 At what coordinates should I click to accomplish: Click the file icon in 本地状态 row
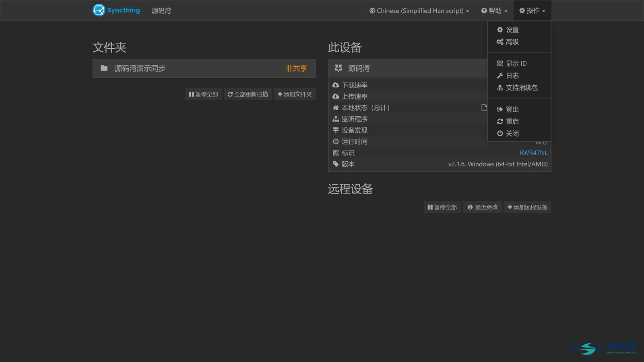(x=484, y=107)
